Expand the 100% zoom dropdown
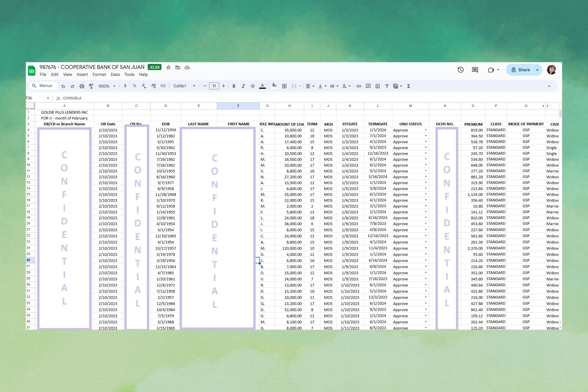The image size is (588, 392). [107, 86]
